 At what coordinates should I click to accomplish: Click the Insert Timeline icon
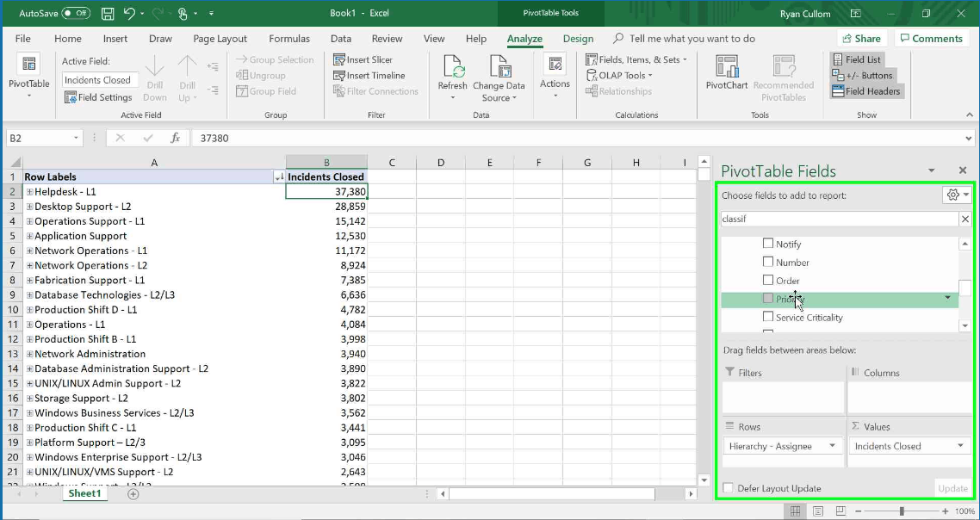(339, 75)
